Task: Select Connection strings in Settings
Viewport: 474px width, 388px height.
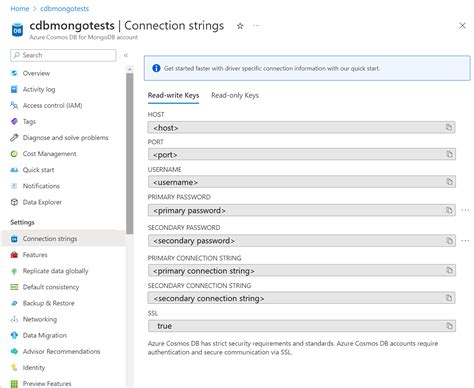Action: [63, 239]
